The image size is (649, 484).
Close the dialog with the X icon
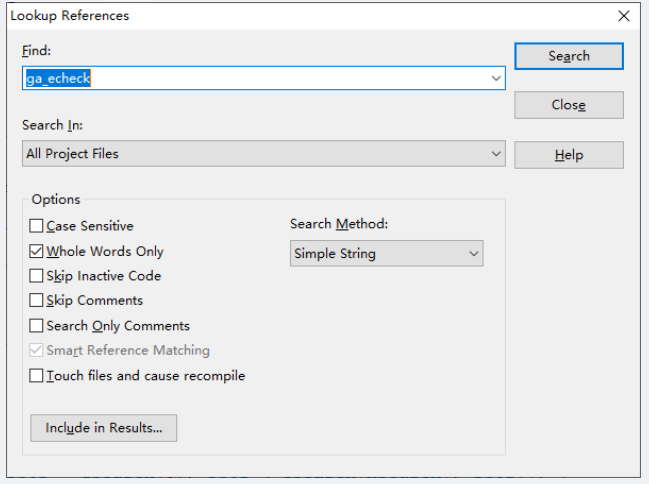coord(624,16)
